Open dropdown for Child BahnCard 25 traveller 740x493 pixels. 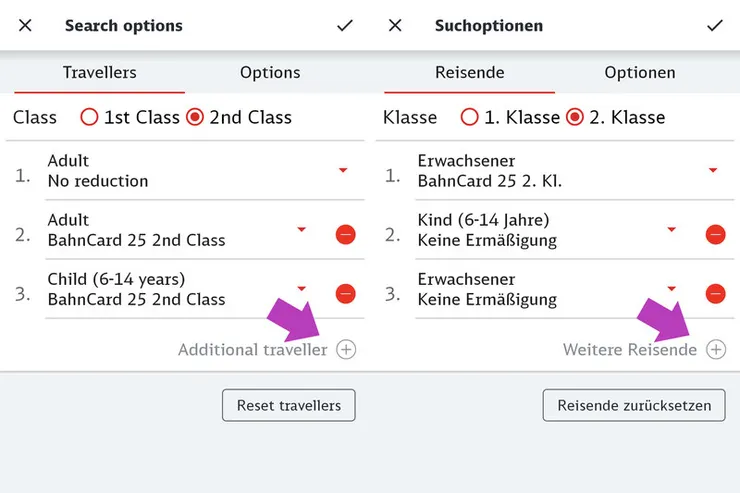301,290
